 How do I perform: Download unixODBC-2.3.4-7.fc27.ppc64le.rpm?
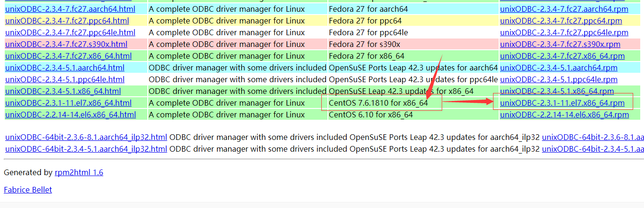(564, 32)
